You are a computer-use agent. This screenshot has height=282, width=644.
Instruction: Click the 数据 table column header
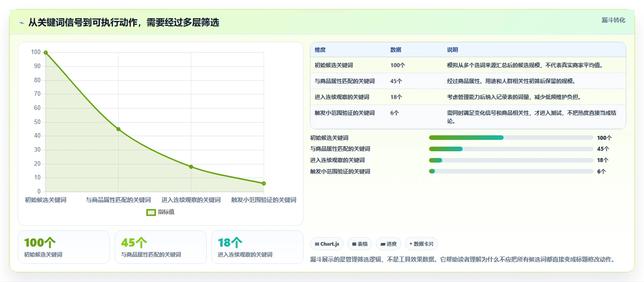395,50
